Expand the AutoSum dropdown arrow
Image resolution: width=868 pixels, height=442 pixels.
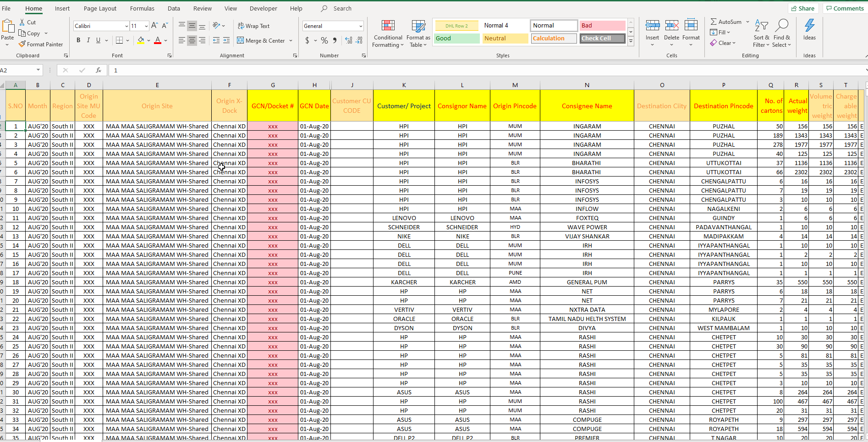pos(747,22)
